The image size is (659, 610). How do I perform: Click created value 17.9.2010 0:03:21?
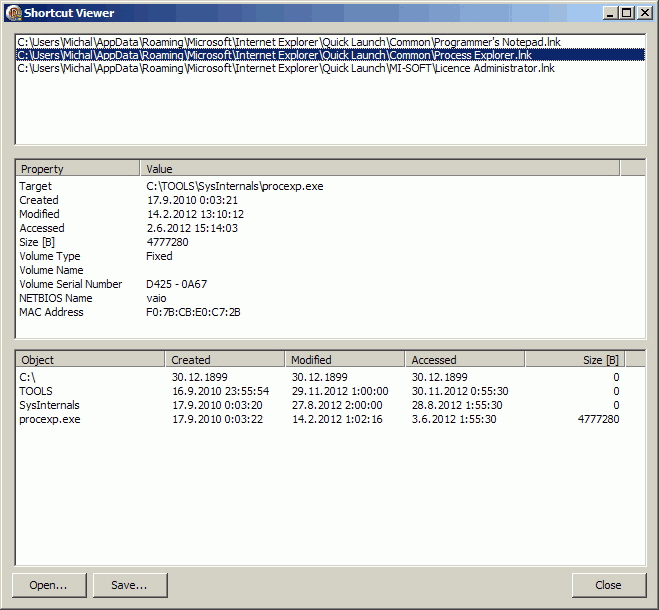pyautogui.click(x=192, y=200)
